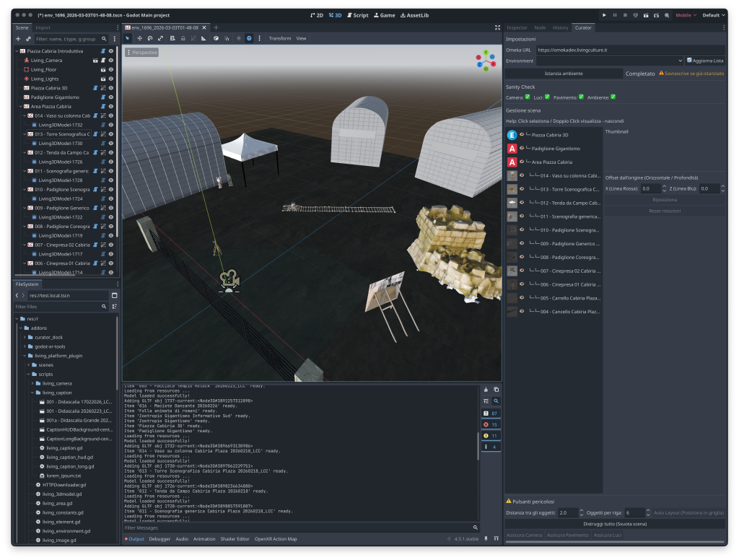This screenshot has height=560, width=739.
Task: Toggle the warning messages filter showing 11
Action: coord(490,436)
